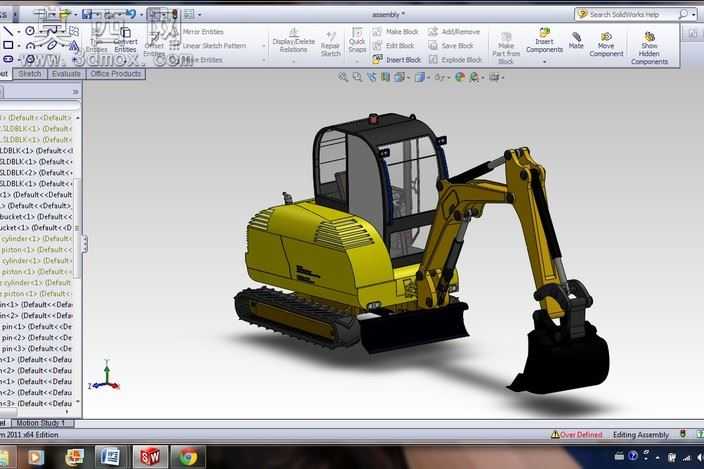Image resolution: width=704 pixels, height=469 pixels.
Task: Expand Display/Delete Relations dropdown arrow
Action: click(x=294, y=60)
